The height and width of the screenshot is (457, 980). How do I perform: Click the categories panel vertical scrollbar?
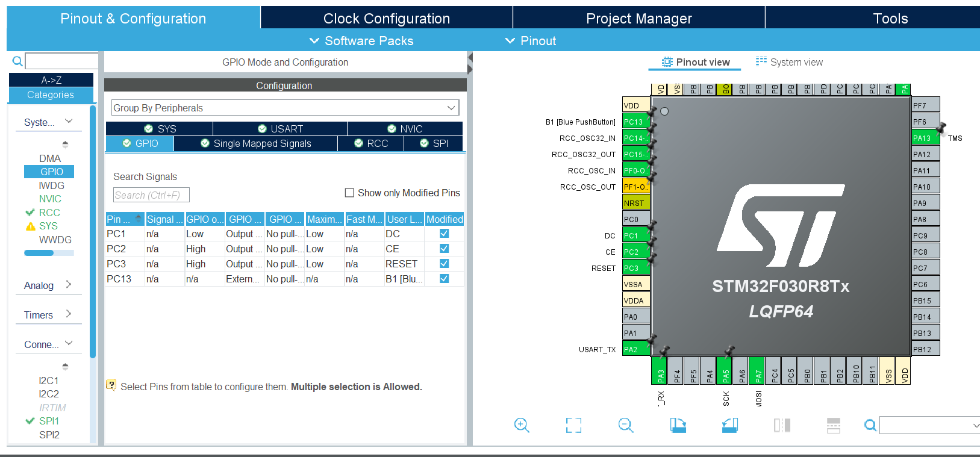pyautogui.click(x=93, y=232)
